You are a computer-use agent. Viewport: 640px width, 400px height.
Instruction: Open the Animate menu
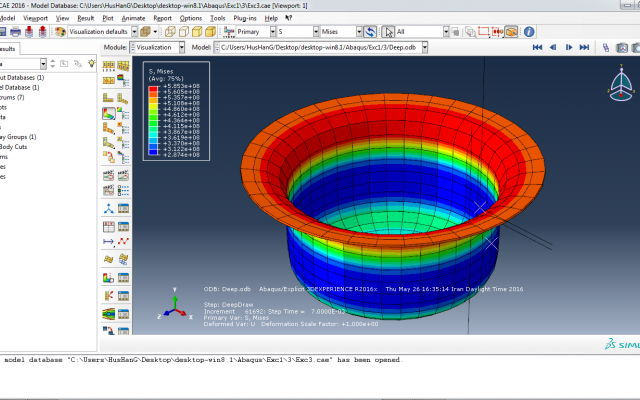[133, 18]
